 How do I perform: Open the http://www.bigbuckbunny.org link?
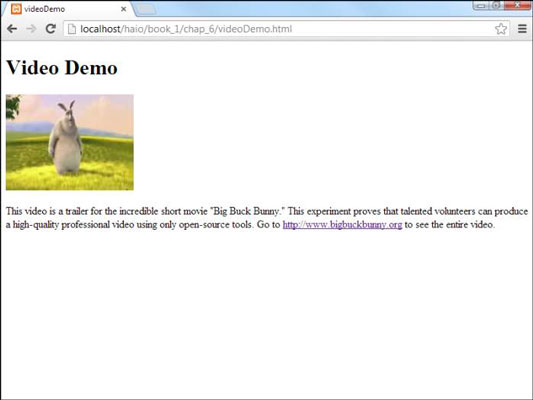[342, 225]
